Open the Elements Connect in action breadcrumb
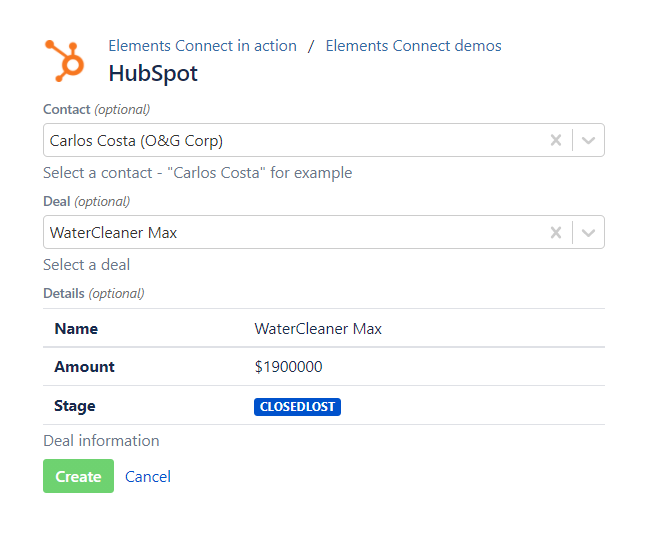 click(202, 46)
